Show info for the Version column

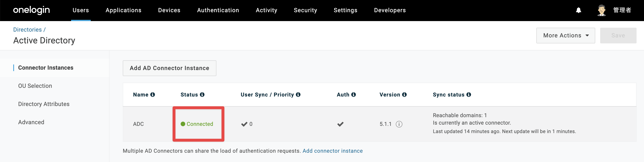[x=404, y=94]
